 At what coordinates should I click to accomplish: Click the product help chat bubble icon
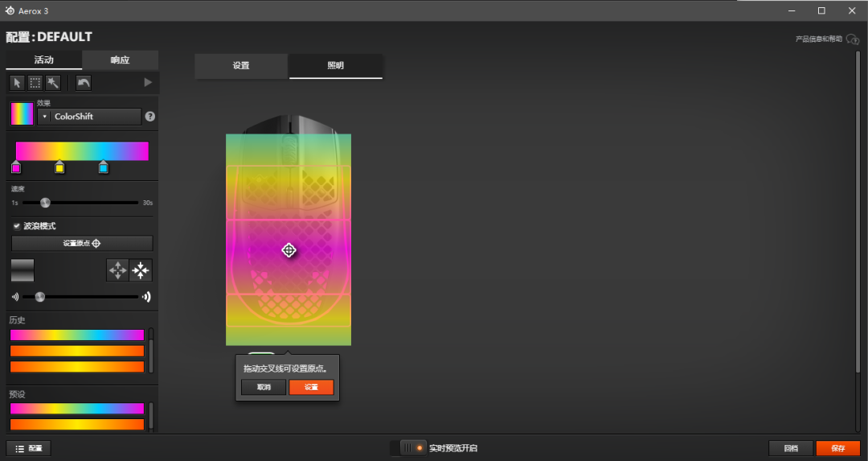click(x=853, y=39)
